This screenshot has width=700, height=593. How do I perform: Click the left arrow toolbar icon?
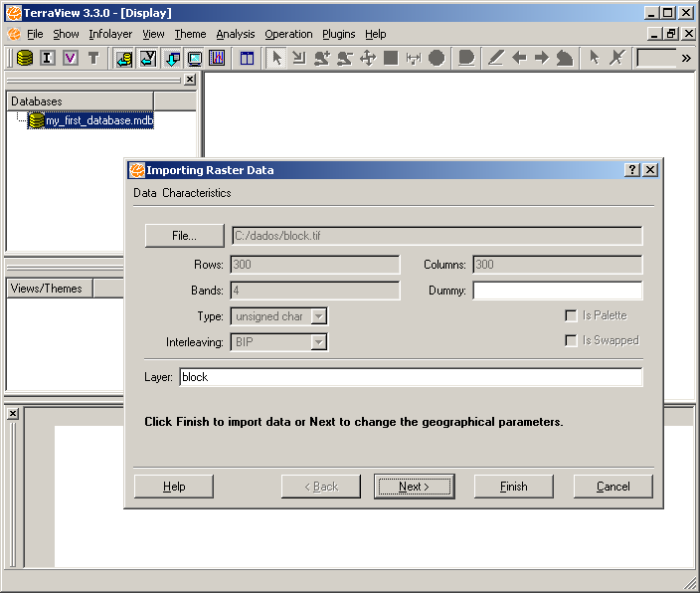point(519,58)
